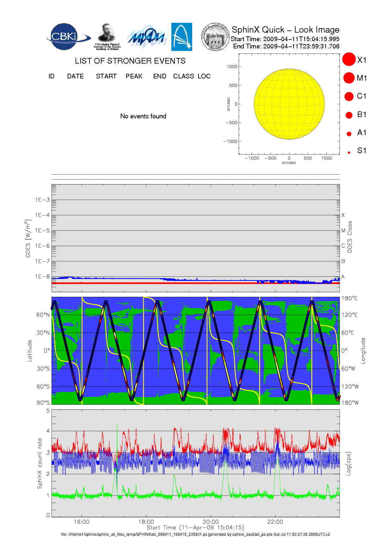
Task: Click the file path footer text
Action: coord(195,534)
